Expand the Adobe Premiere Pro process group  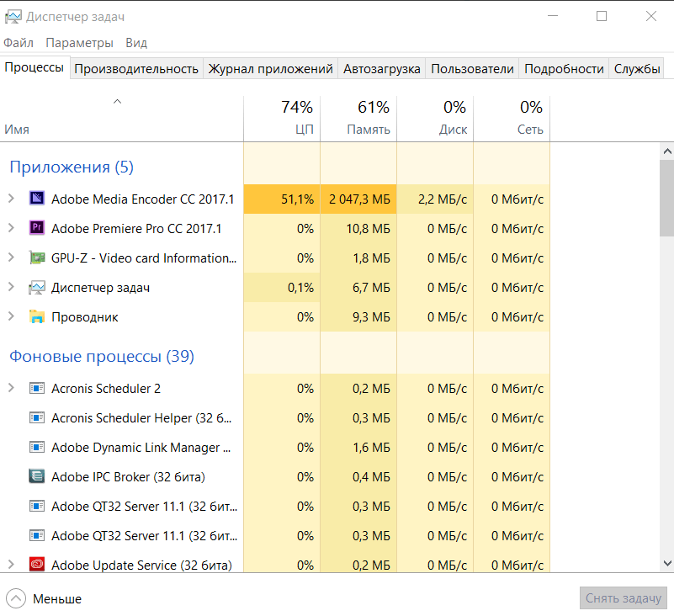[11, 228]
